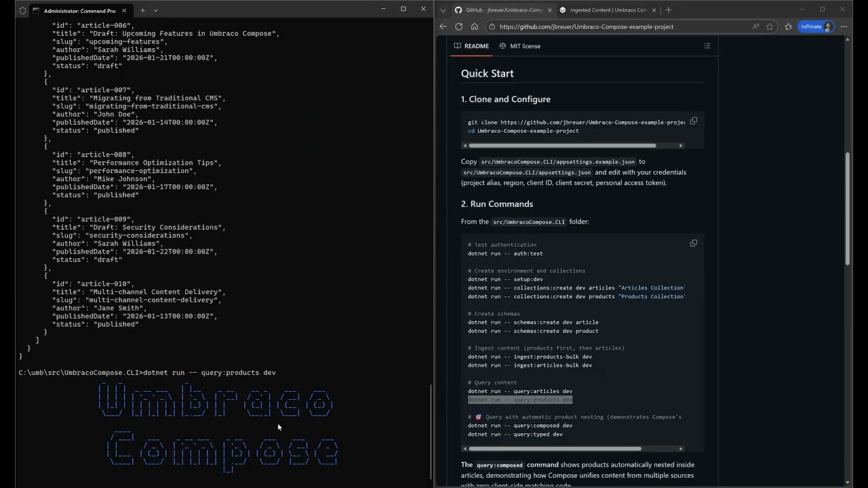Image resolution: width=868 pixels, height=488 pixels.
Task: Click the highlighted query:products dev command
Action: coord(520,400)
